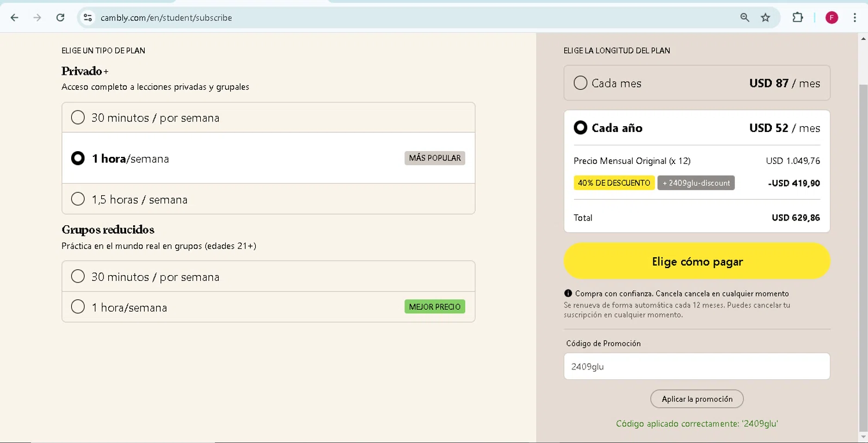Click Código aplicado correctamente message
This screenshot has height=443, width=868.
(697, 423)
